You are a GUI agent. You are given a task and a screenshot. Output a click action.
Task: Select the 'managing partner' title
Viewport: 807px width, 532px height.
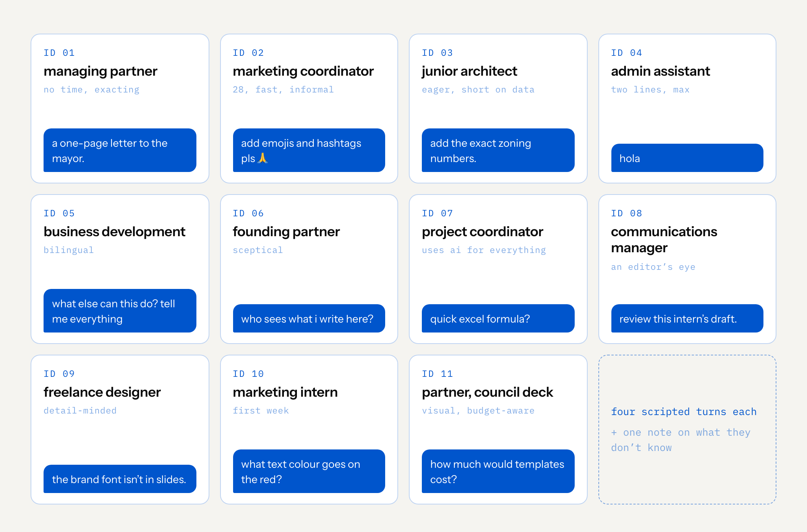(x=100, y=71)
